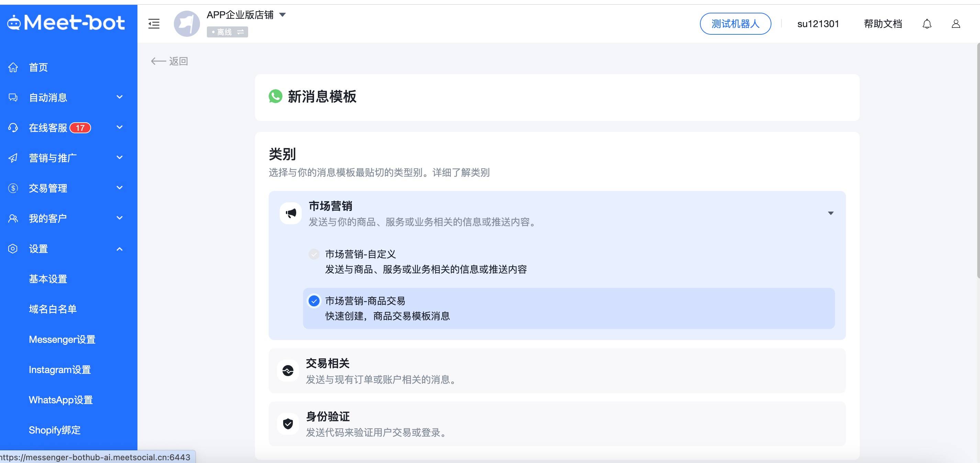Open the 帮助文档 link
Viewport: 980px width, 463px height.
(883, 24)
